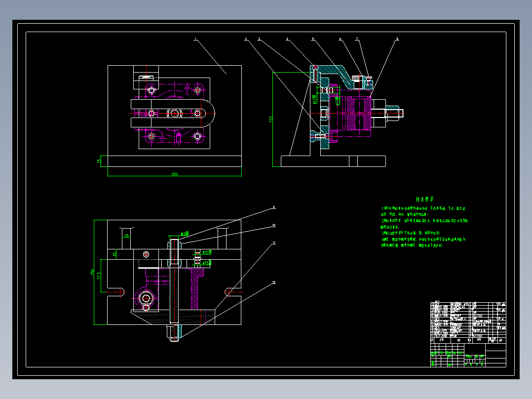Click the hex nut below the bottom view

tap(174, 333)
